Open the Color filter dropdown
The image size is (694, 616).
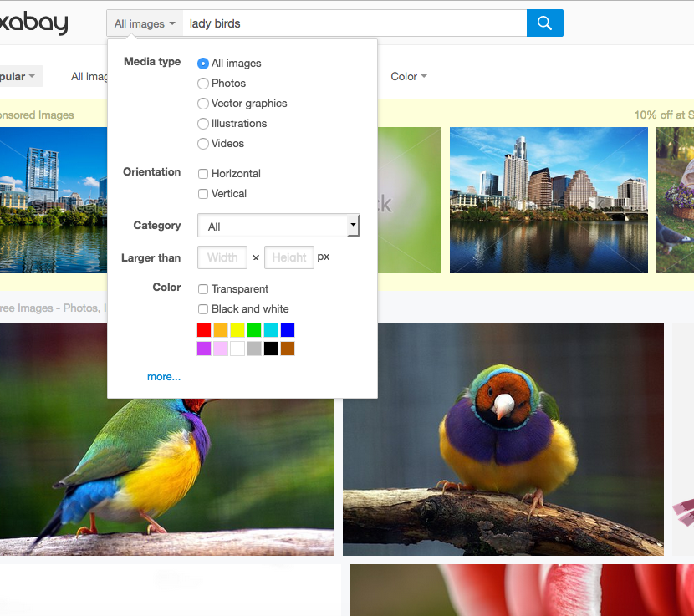(409, 77)
